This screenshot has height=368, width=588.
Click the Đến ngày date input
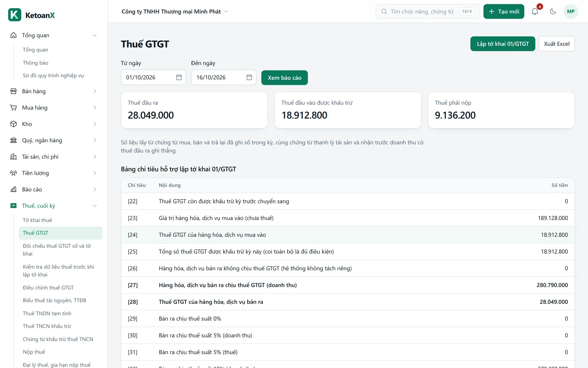pyautogui.click(x=224, y=77)
